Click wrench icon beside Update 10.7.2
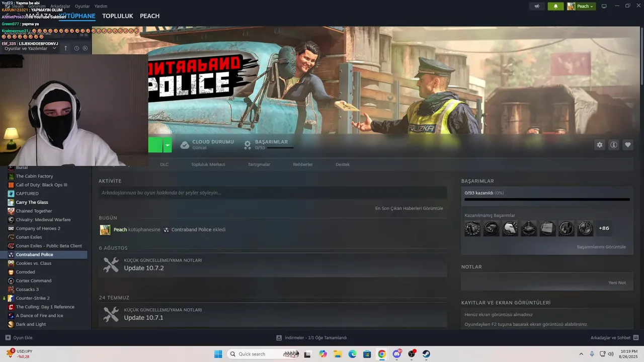 [111, 265]
